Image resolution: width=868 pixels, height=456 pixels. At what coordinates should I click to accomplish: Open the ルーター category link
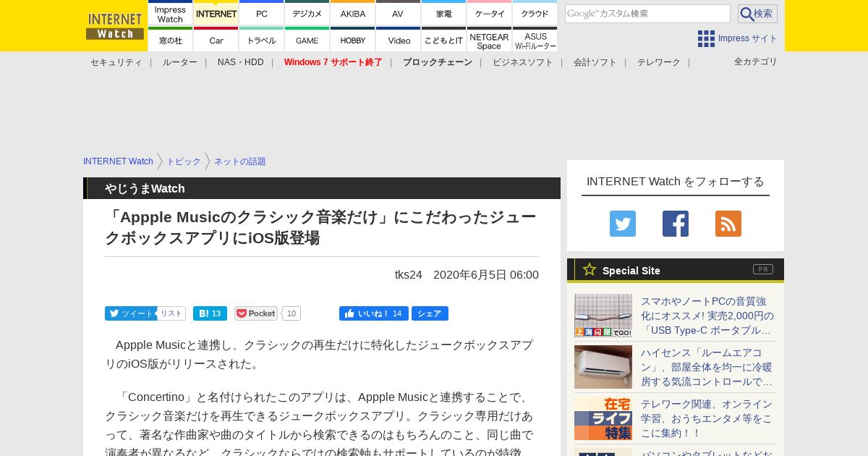coord(180,62)
